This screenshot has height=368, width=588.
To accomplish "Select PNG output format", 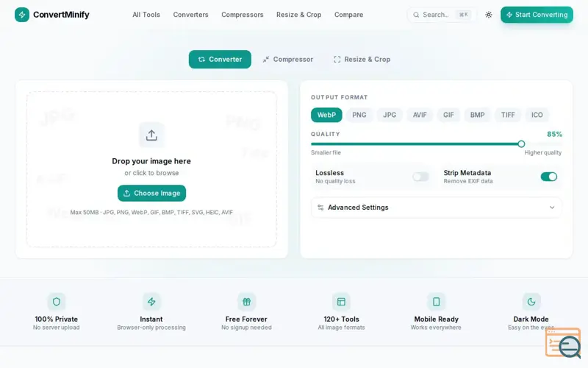I will click(359, 115).
